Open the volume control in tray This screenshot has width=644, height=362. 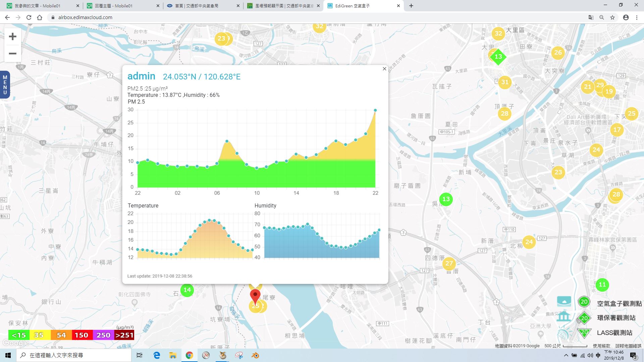tap(590, 355)
